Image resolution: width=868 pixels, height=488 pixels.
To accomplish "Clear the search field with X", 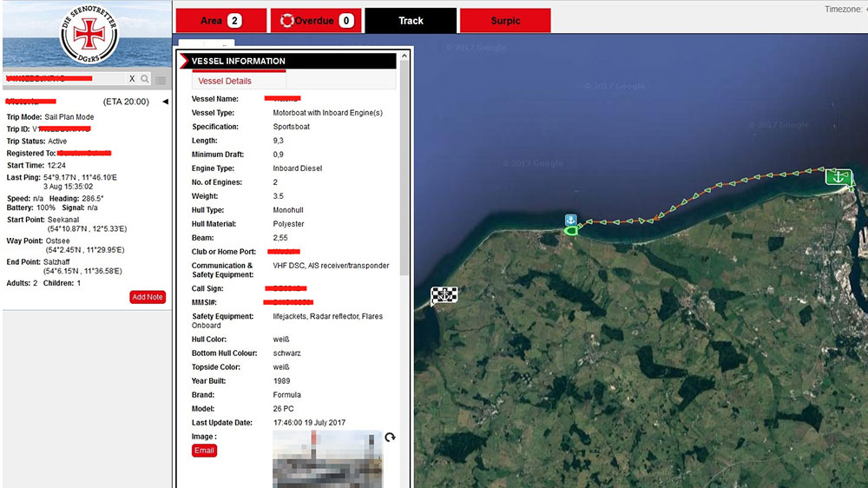I will pos(132,79).
